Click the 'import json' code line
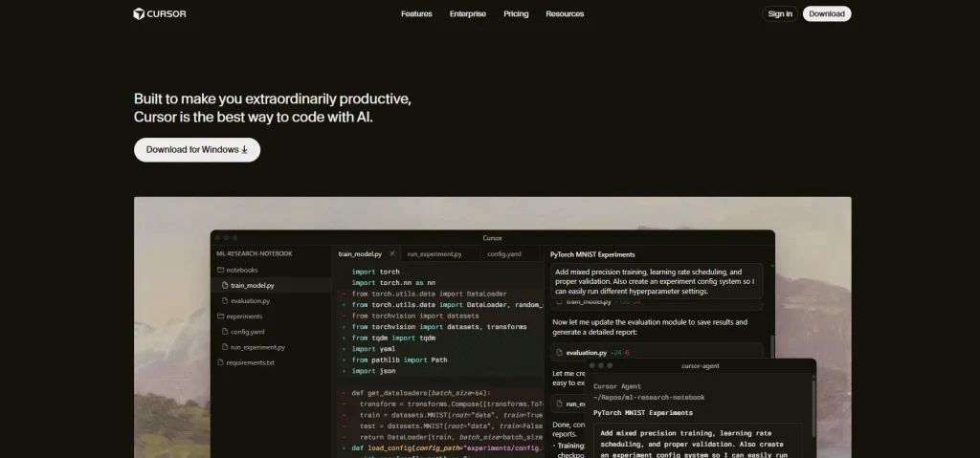The image size is (980, 458). coord(373,371)
